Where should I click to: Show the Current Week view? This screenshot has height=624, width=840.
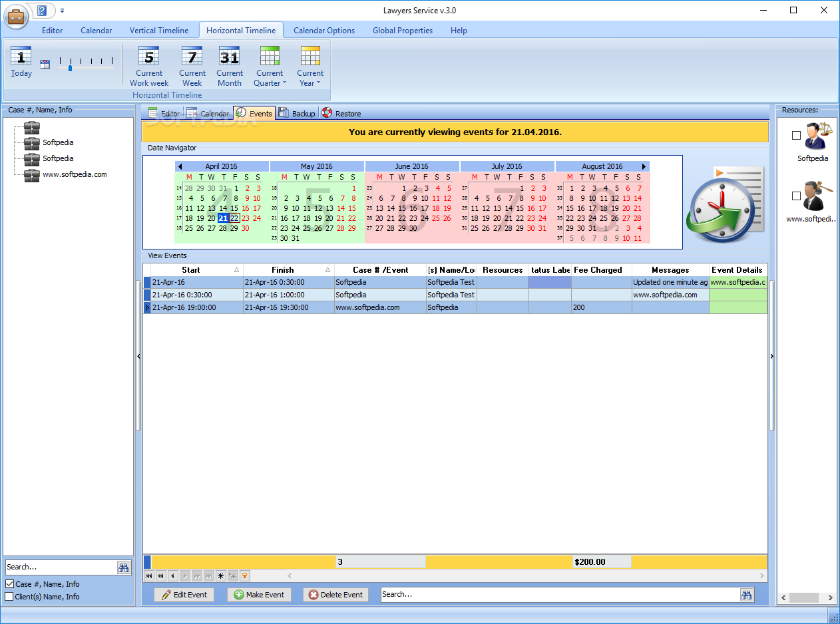192,66
